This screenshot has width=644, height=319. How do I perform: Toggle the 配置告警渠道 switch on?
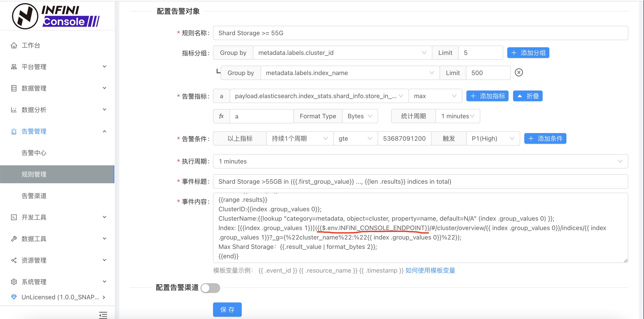[210, 288]
